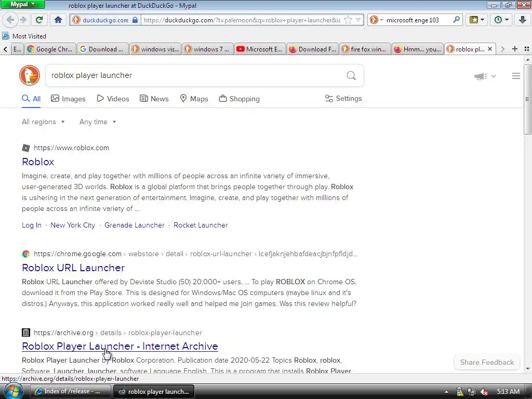This screenshot has height=399, width=532.
Task: Follow the New York City sublink
Action: pyautogui.click(x=73, y=225)
